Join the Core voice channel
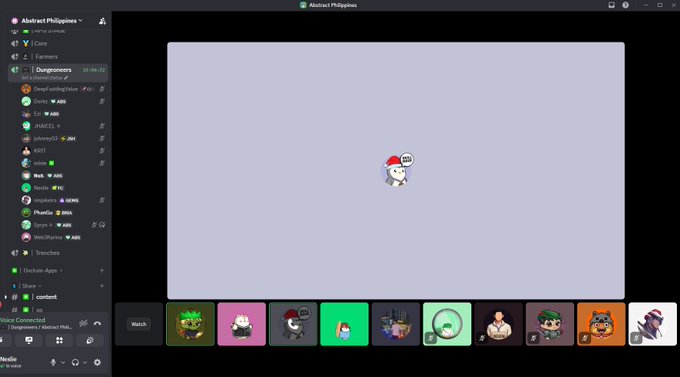 (x=58, y=43)
